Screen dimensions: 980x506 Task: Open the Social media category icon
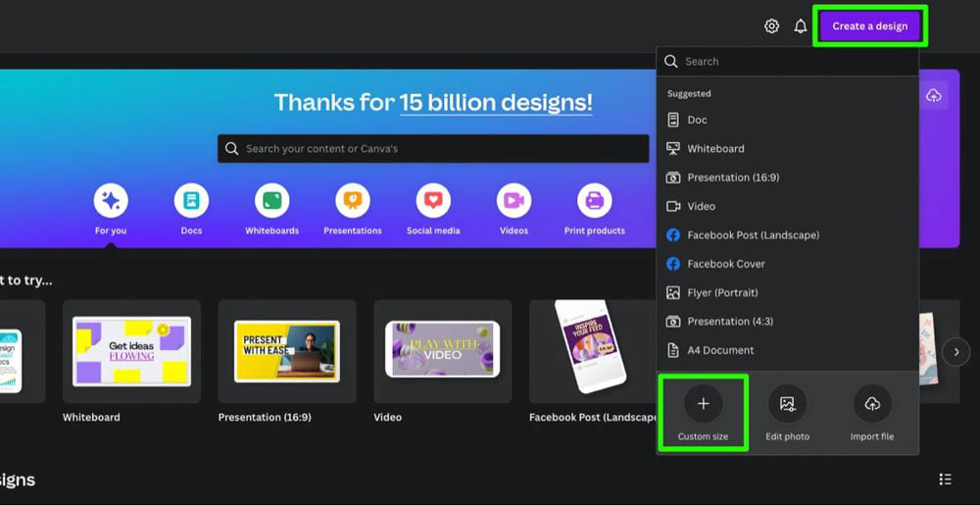433,201
